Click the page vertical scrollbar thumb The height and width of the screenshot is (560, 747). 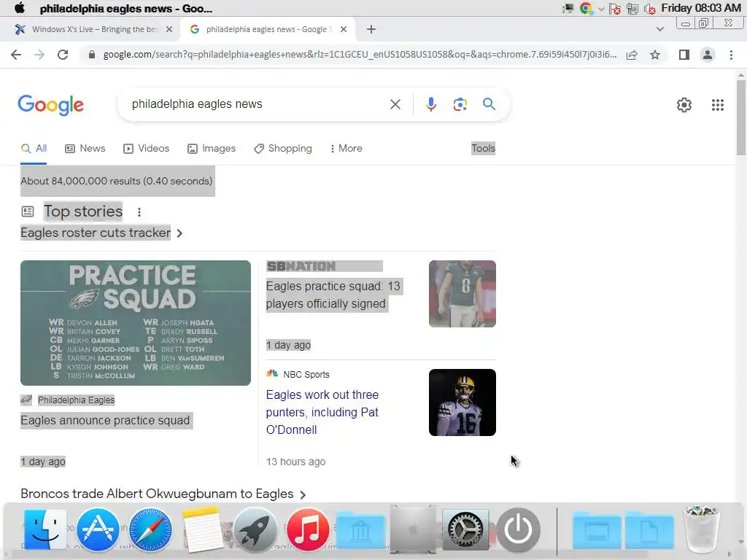741,117
